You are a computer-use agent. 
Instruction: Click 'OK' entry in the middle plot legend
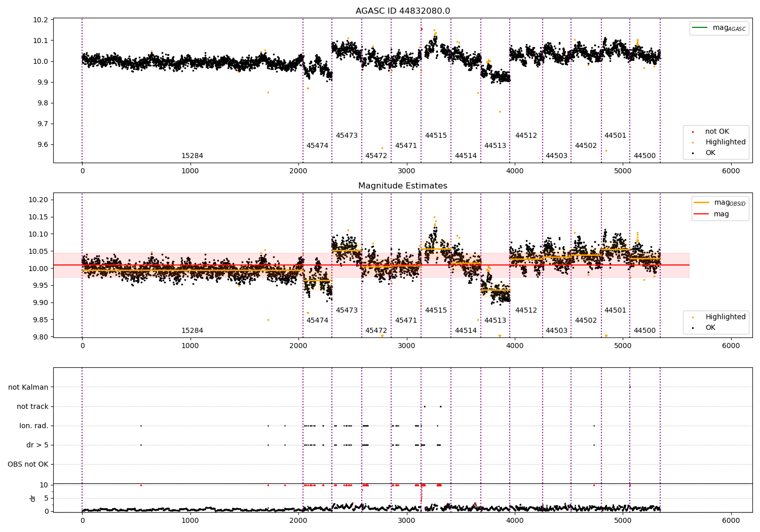(x=710, y=328)
